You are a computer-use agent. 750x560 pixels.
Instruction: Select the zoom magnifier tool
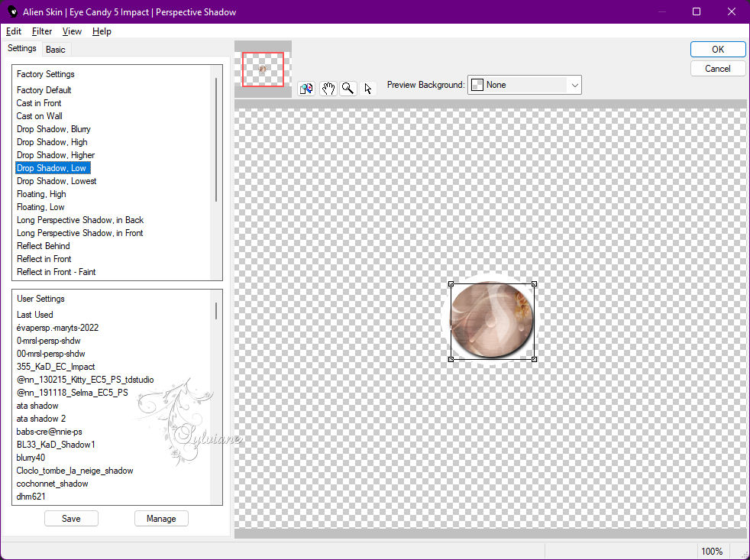[x=348, y=89]
